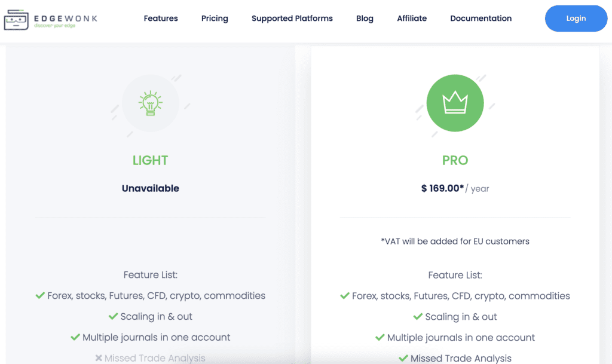Screen dimensions: 612x364
Task: Click the checkmark beside Forex in LIGHT list
Action: 40,295
